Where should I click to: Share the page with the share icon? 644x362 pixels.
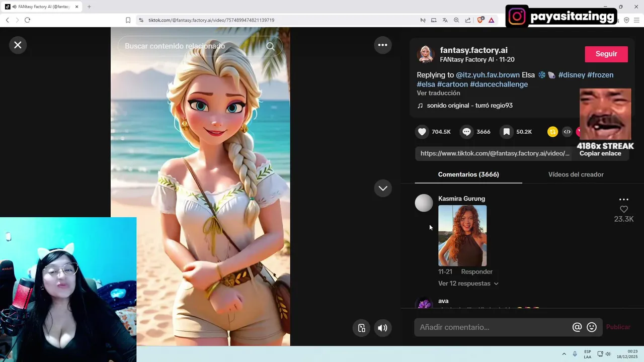468,20
